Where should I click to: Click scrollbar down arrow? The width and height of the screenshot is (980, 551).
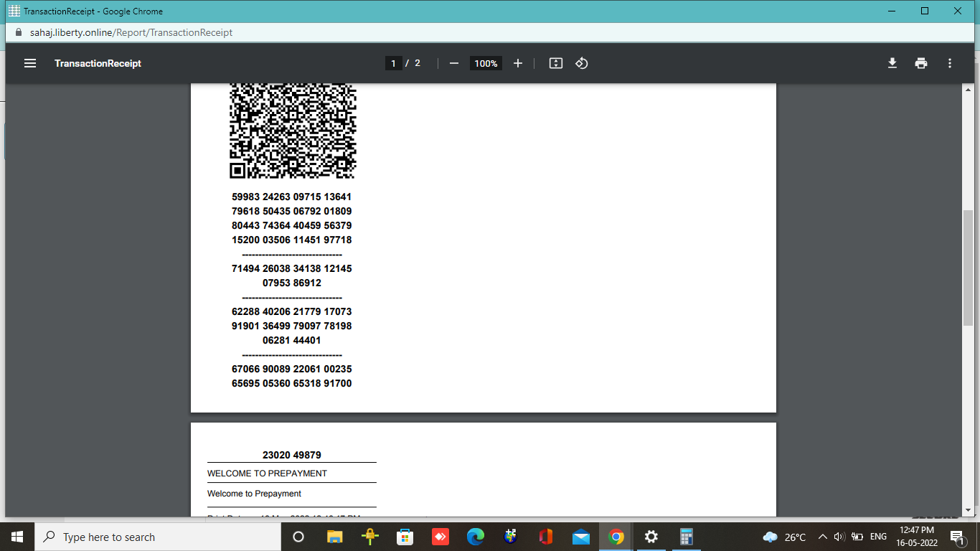968,510
